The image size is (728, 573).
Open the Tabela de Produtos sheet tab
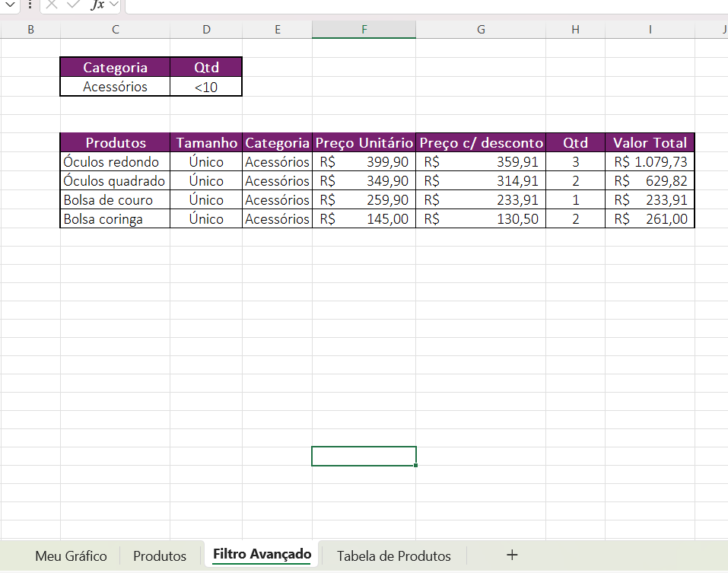pyautogui.click(x=394, y=555)
